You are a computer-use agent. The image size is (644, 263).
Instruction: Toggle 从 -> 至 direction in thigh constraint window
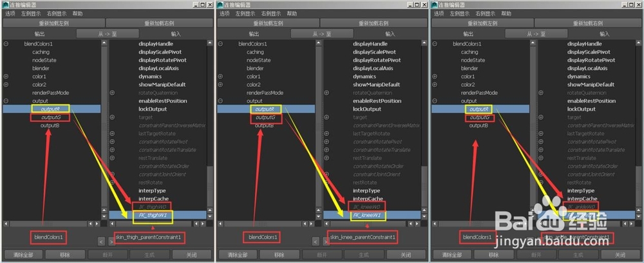108,33
